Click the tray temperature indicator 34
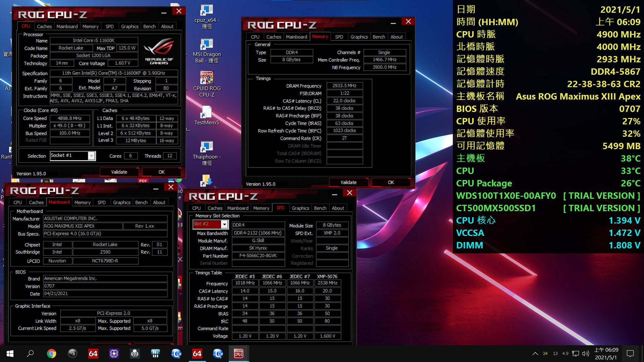 click(x=545, y=354)
